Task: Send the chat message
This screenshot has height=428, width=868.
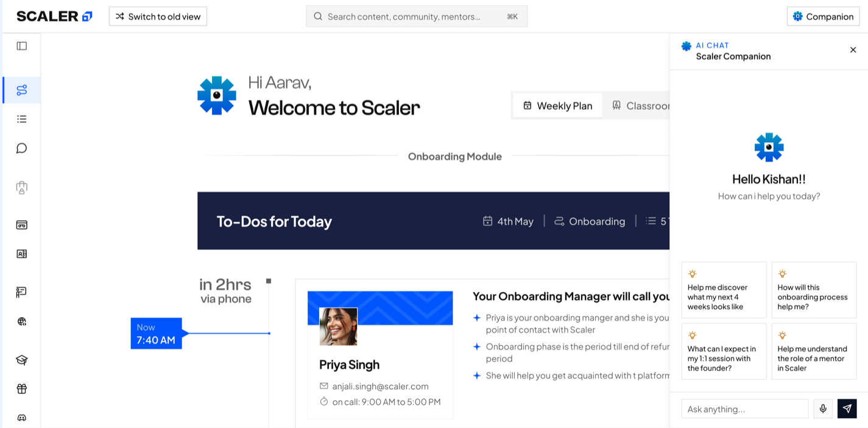Action: pos(847,409)
